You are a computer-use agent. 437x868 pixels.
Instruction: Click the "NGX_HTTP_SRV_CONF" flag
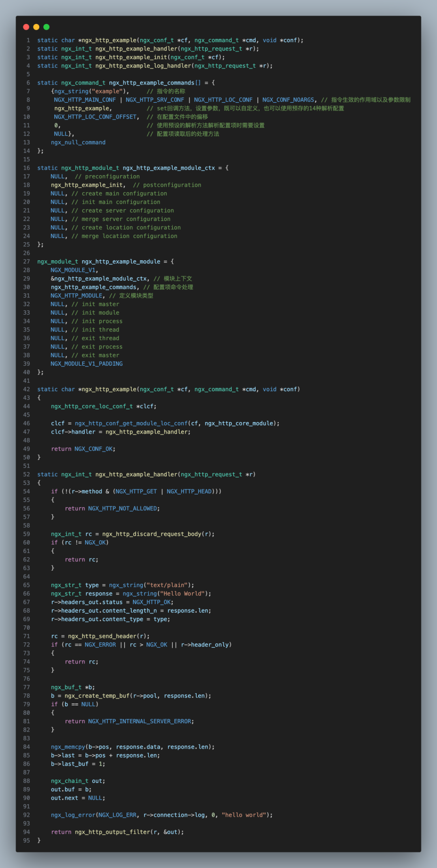155,100
